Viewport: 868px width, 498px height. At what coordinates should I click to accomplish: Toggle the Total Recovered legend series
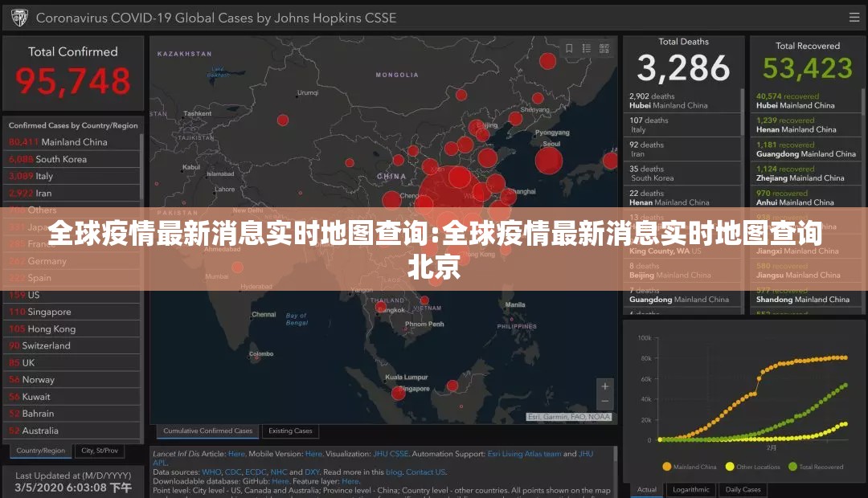[815, 467]
